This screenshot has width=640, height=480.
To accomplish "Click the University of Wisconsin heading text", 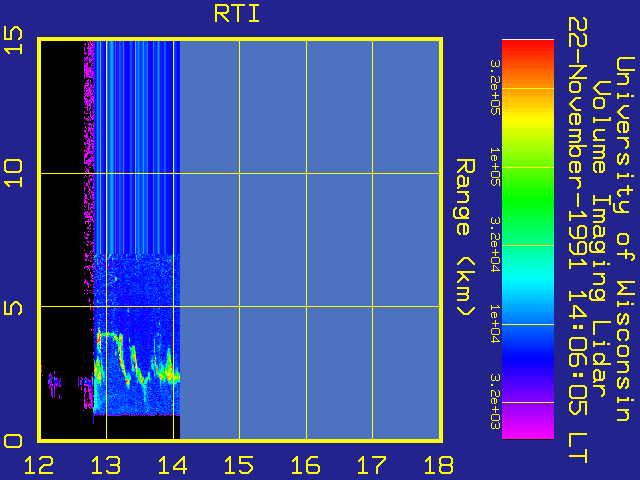I will pyautogui.click(x=625, y=239).
